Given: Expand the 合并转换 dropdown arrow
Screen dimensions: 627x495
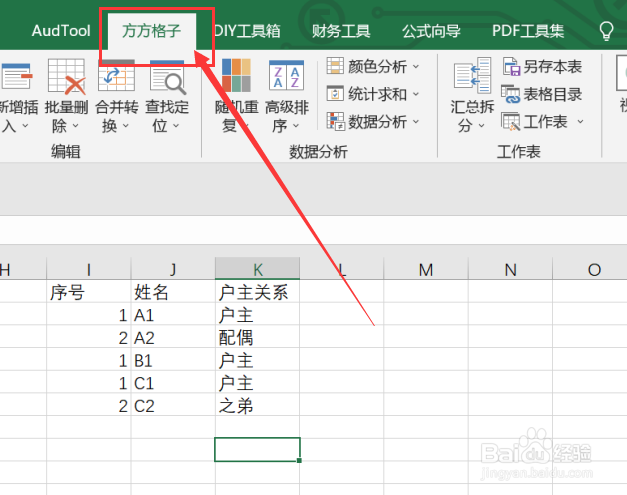Looking at the screenshot, I should point(126,126).
